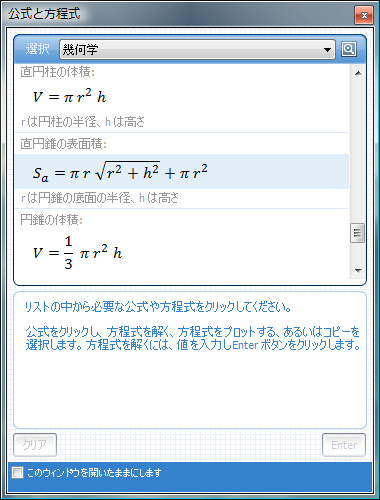Close the 公式と方程式 window
This screenshot has width=380, height=500.
click(364, 15)
